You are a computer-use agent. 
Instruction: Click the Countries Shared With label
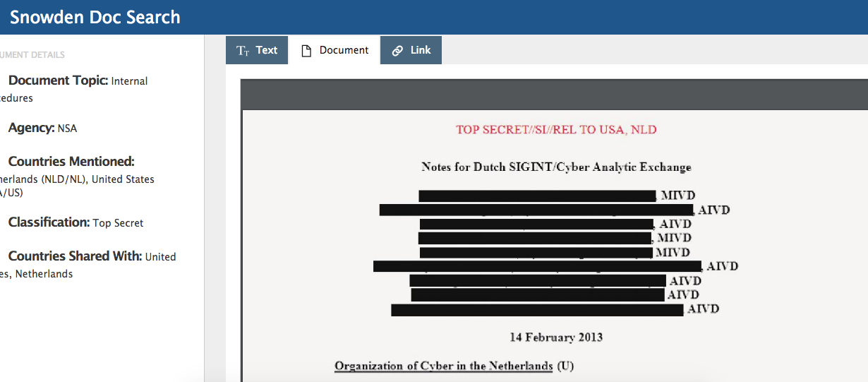click(75, 256)
